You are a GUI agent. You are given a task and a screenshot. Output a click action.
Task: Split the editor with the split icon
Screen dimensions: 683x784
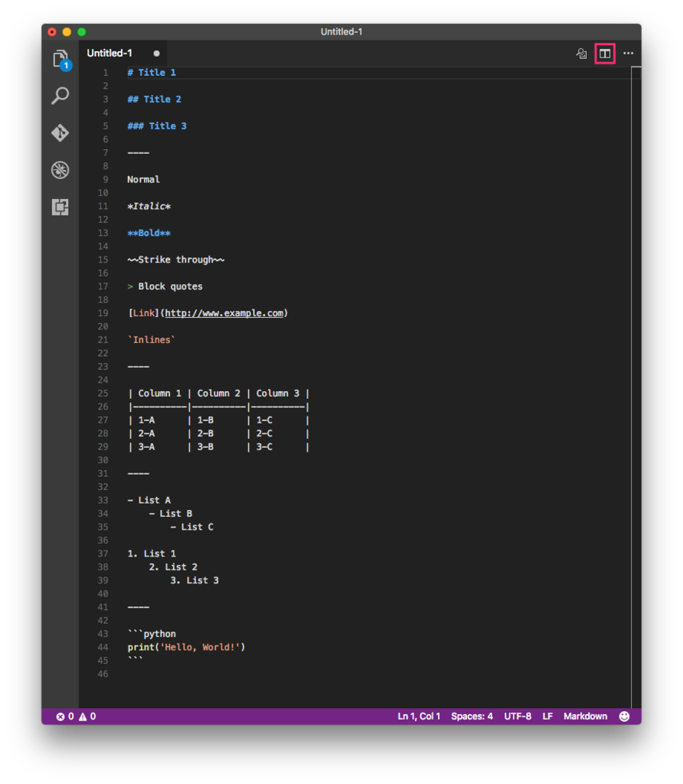point(604,54)
